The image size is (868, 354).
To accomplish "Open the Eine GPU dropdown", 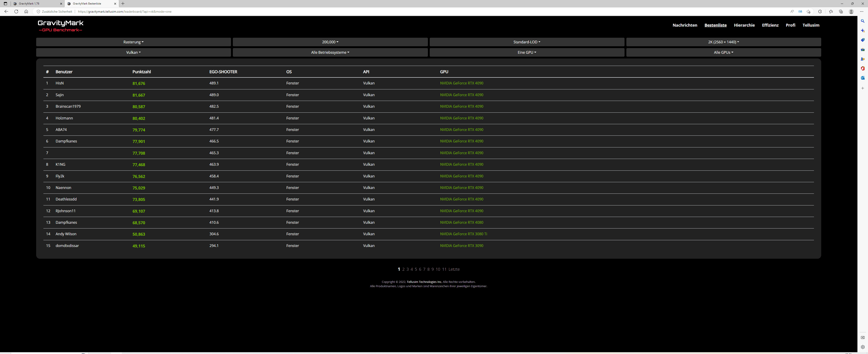I will click(527, 53).
